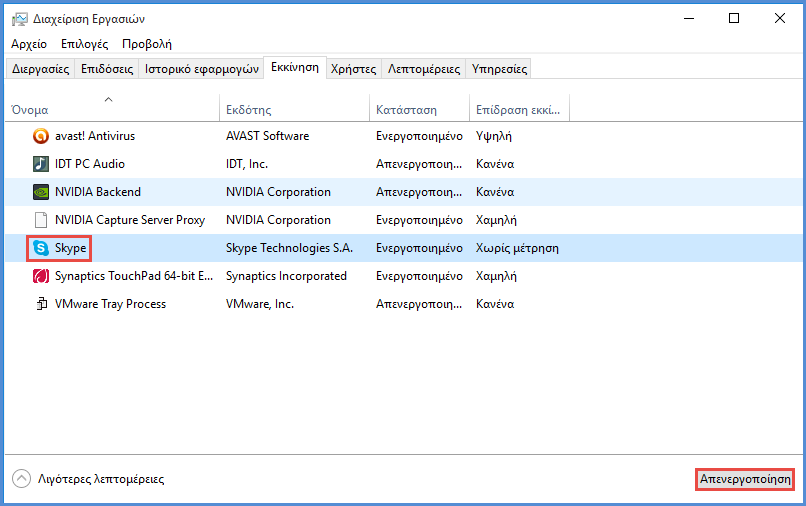Click the Synaptics Incorporated publisher cell

(286, 276)
